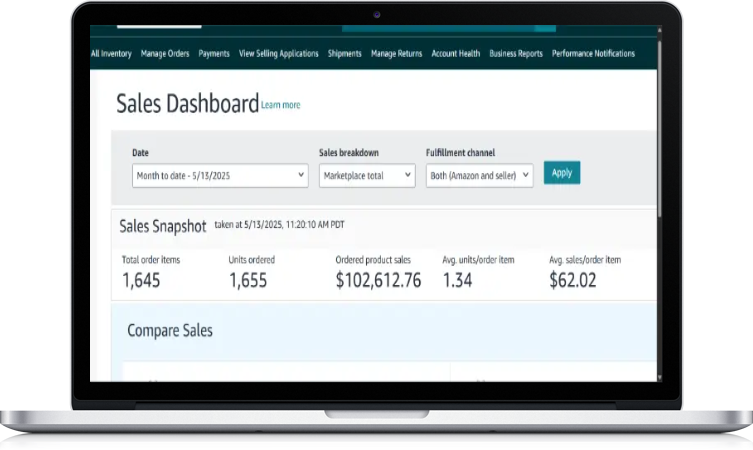Go to Manage Orders

coord(165,54)
